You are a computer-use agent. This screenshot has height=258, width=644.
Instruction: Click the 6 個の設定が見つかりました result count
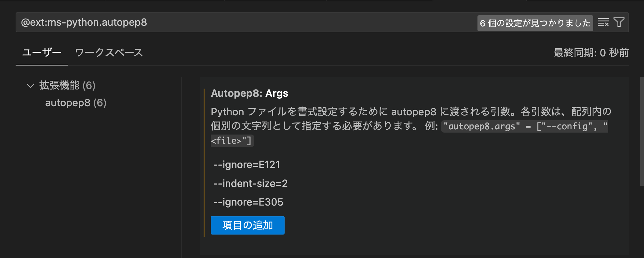(535, 23)
